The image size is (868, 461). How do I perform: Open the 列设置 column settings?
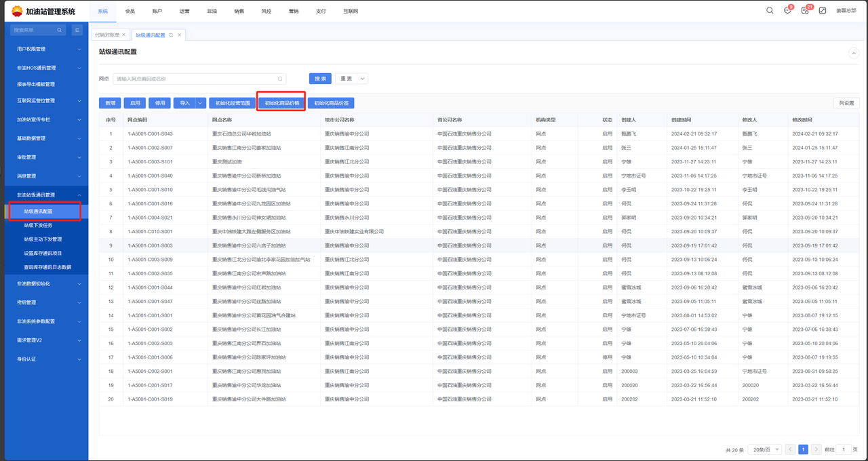[846, 104]
